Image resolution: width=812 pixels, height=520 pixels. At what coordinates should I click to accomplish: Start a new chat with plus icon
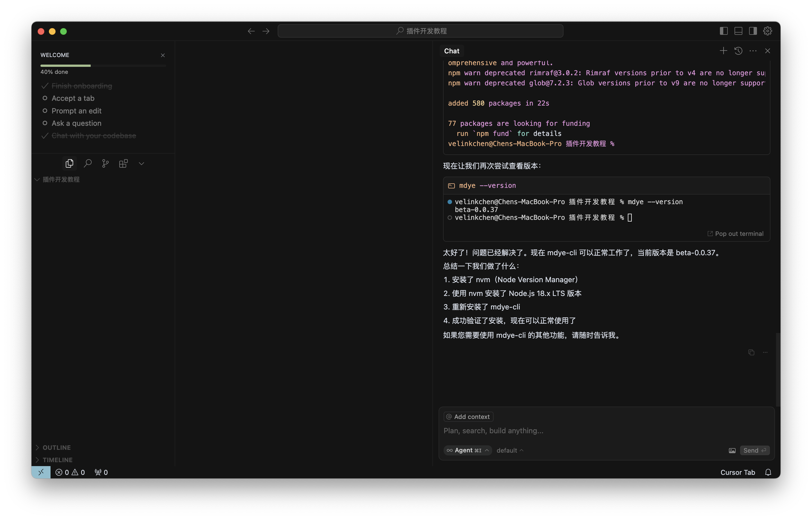[723, 51]
